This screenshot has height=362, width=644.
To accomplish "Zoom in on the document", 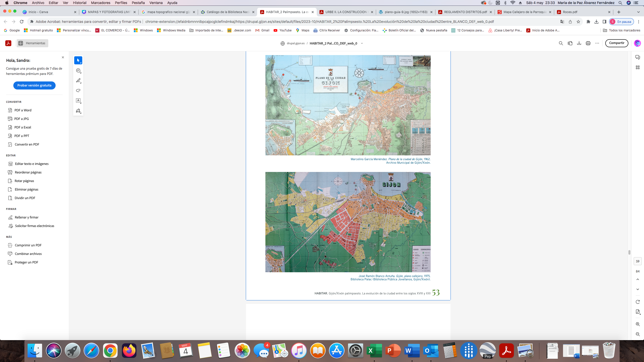I will tap(637, 324).
